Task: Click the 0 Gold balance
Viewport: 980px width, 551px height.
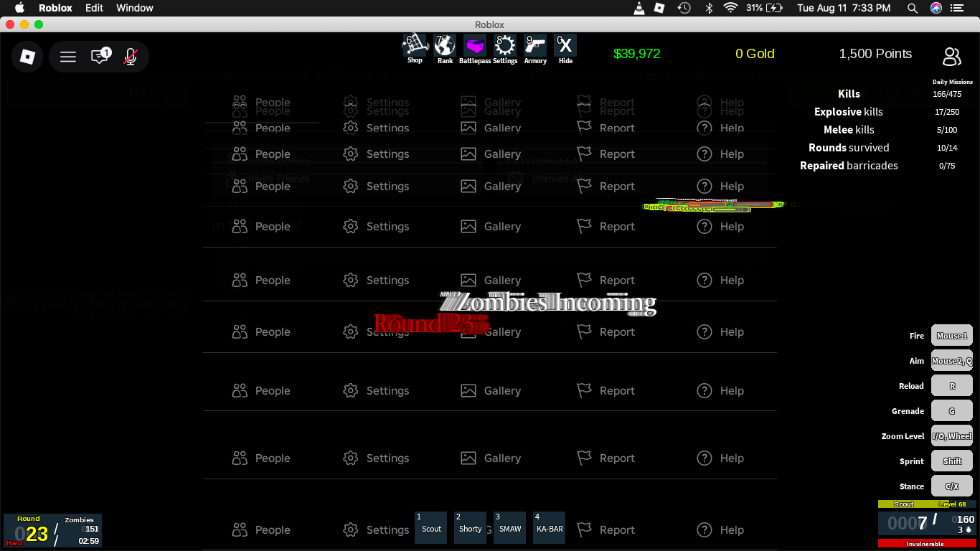Action: tap(755, 54)
